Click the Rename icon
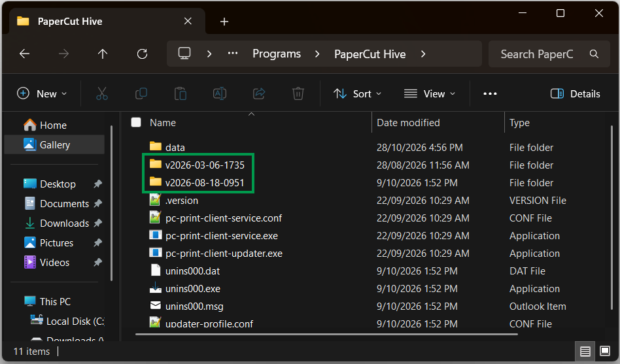Image resolution: width=620 pixels, height=364 pixels. (220, 93)
